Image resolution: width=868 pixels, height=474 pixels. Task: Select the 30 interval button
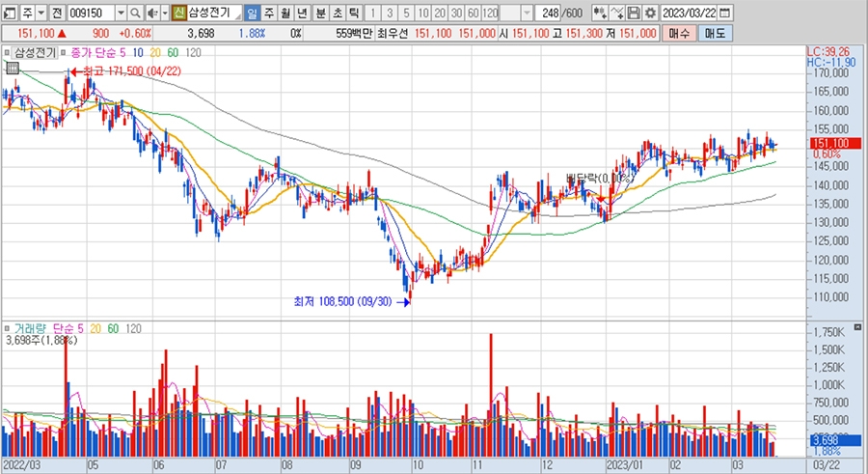(456, 13)
